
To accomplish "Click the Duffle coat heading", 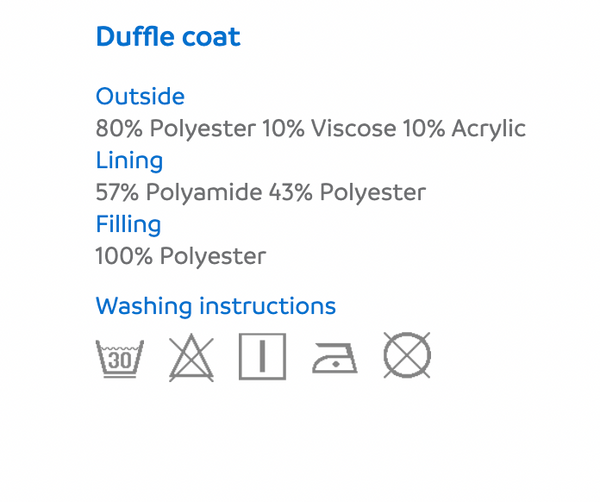I will [168, 37].
